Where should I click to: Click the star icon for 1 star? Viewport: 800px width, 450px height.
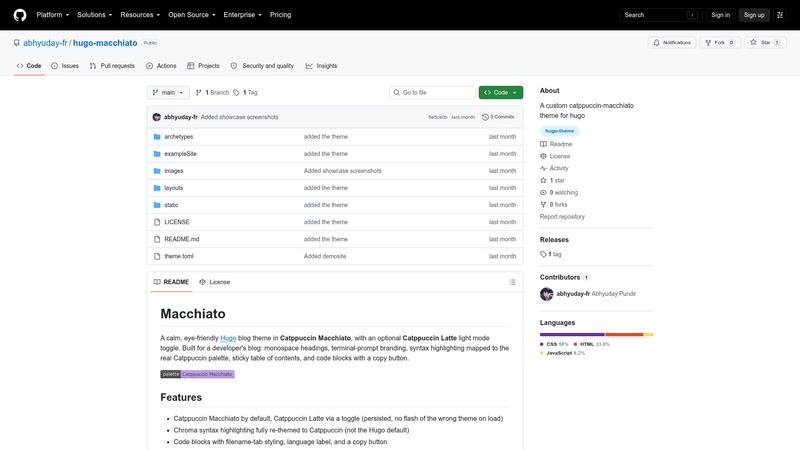tap(543, 180)
